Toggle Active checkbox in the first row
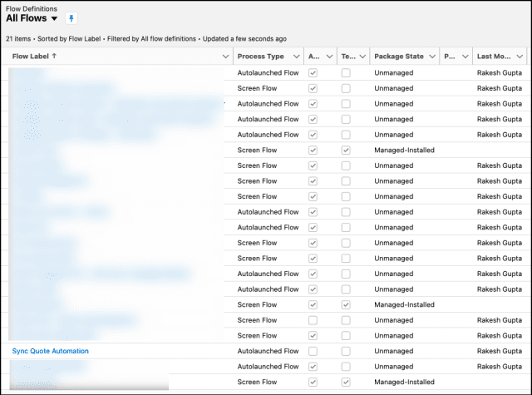The image size is (532, 395). pos(313,73)
